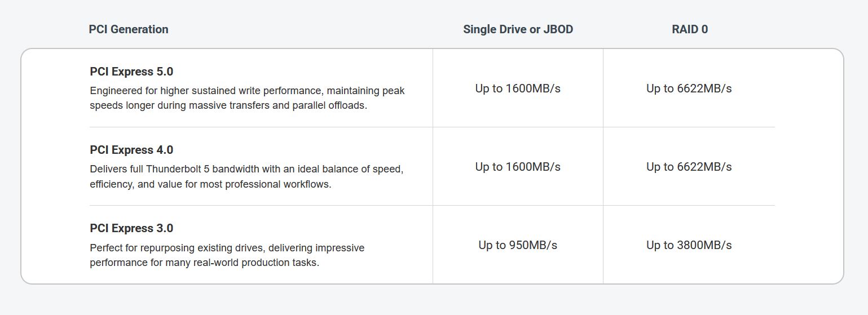The width and height of the screenshot is (868, 315).
Task: Click PCIe 4.0 single drive 1600MB/s value
Action: click(x=518, y=167)
